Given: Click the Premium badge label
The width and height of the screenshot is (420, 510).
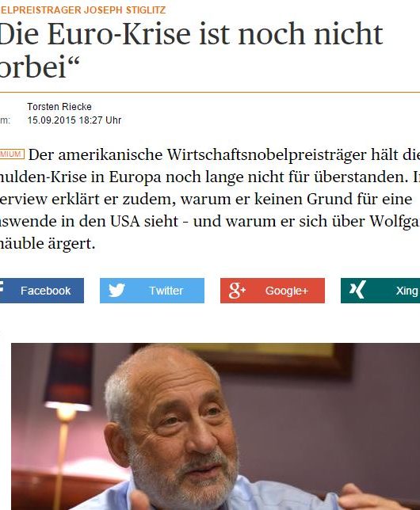Looking at the screenshot, I should coord(12,154).
